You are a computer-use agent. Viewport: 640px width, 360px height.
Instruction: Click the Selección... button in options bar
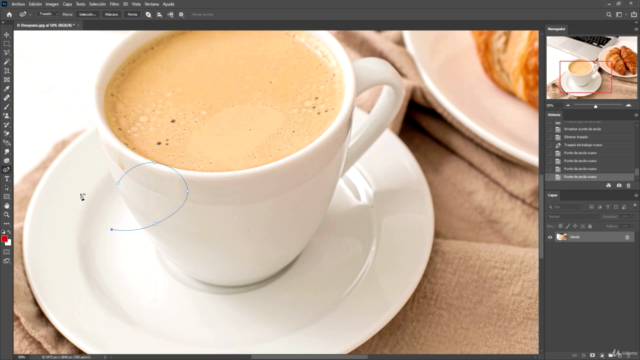[x=87, y=14]
